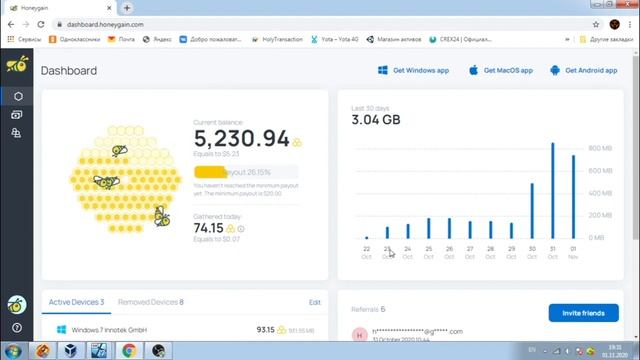This screenshot has width=640, height=360.
Task: Open the orange app icon next to the Start button
Action: tap(42, 351)
